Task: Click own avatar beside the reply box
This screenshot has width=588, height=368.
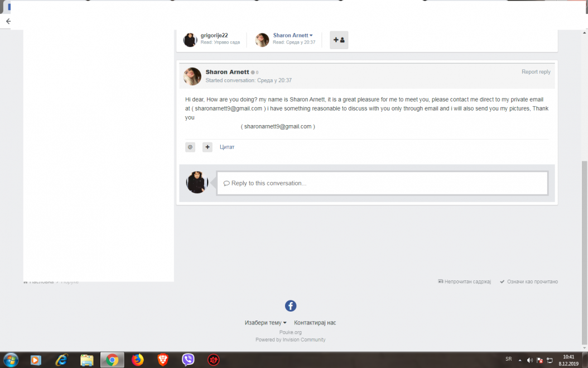Action: coord(197,183)
